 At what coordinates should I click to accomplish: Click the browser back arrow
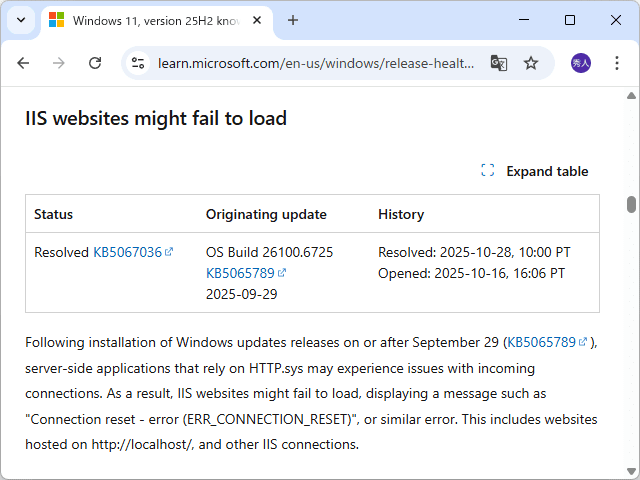point(23,63)
